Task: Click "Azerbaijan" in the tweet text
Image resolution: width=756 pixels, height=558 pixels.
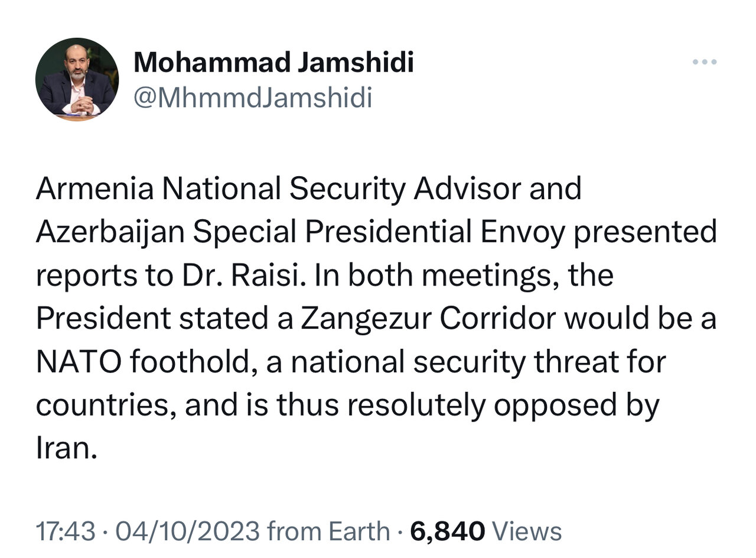Action: pos(110,233)
